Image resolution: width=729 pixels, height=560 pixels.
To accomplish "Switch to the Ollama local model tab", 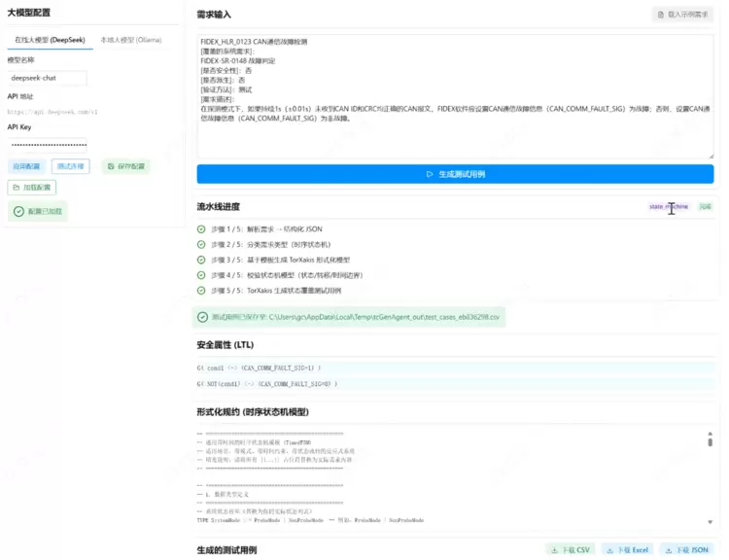I will (131, 40).
